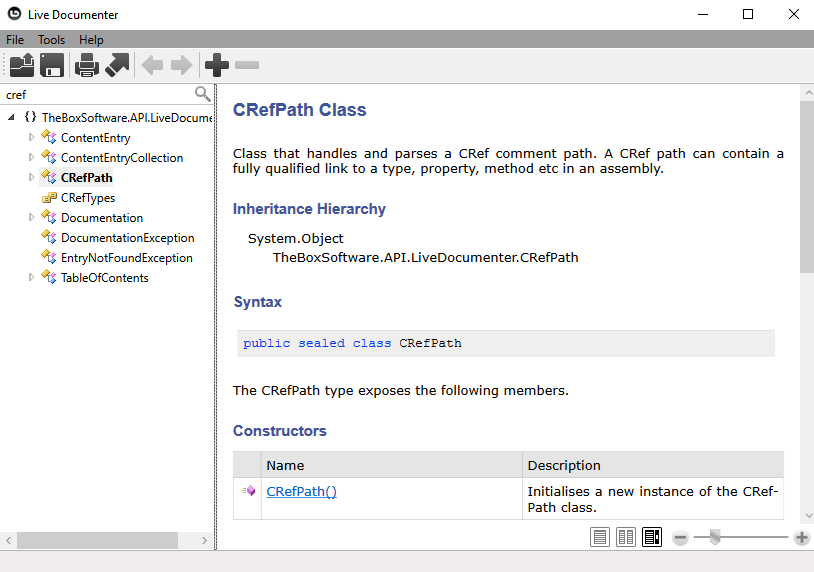The image size is (814, 572).
Task: Click the Name column header
Action: pyautogui.click(x=392, y=465)
